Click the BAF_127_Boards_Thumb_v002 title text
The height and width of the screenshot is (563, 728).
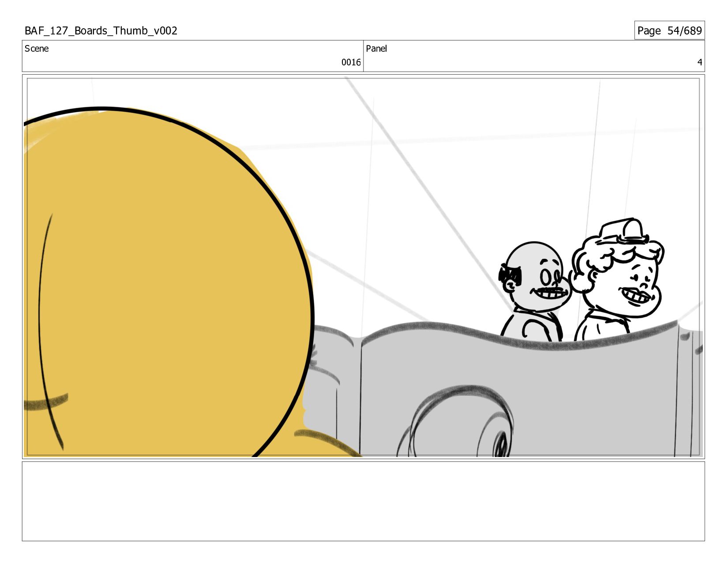click(x=101, y=31)
